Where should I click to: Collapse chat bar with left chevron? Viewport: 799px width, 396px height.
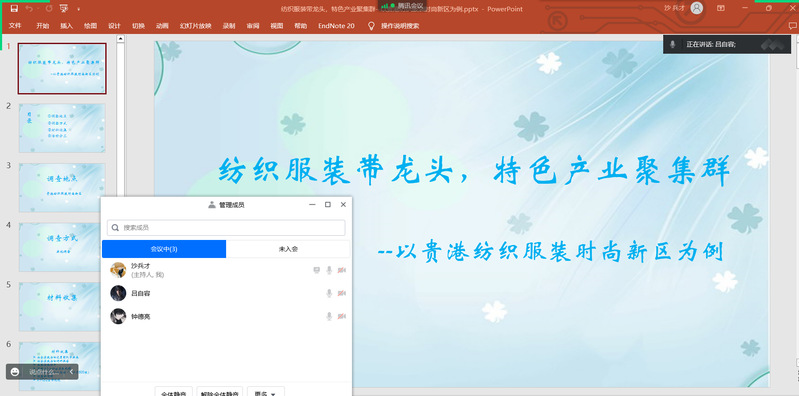(x=71, y=372)
